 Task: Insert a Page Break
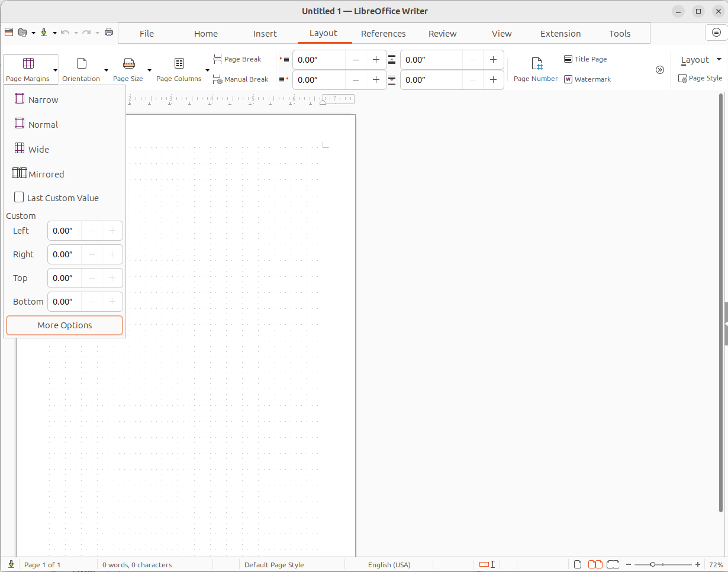[237, 59]
